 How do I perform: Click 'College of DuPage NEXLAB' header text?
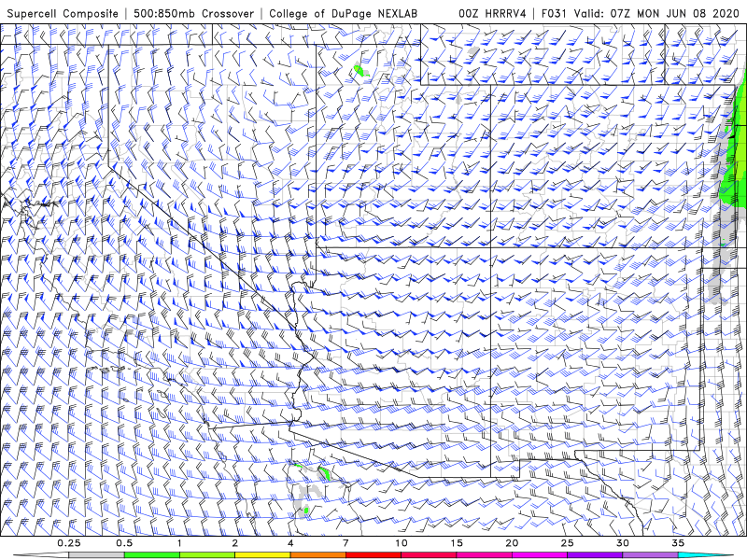click(344, 14)
